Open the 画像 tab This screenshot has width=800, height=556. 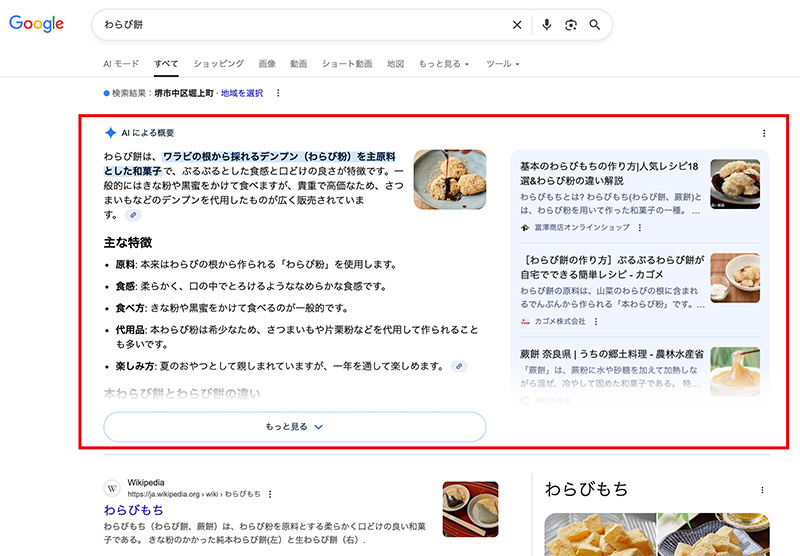pos(267,64)
